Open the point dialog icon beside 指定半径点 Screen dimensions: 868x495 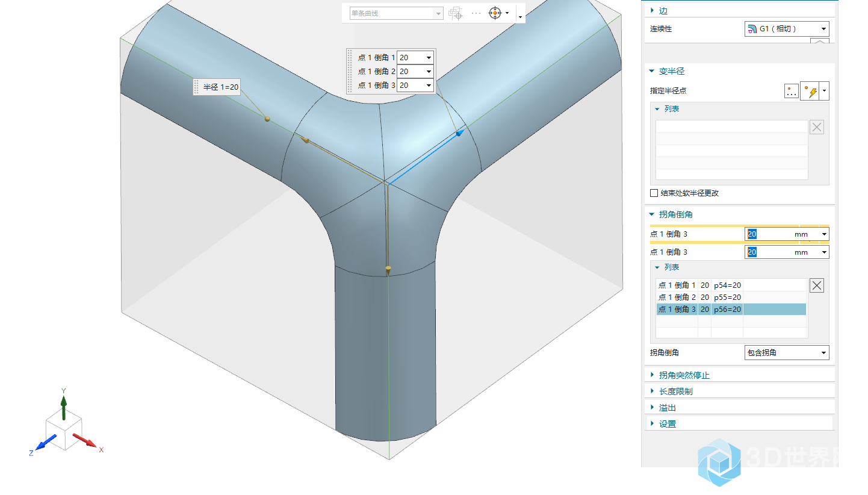coord(792,92)
